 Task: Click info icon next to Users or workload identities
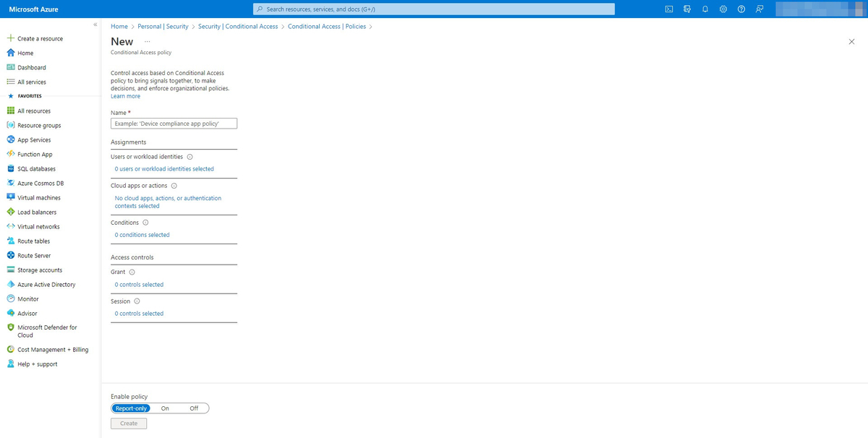(x=190, y=157)
